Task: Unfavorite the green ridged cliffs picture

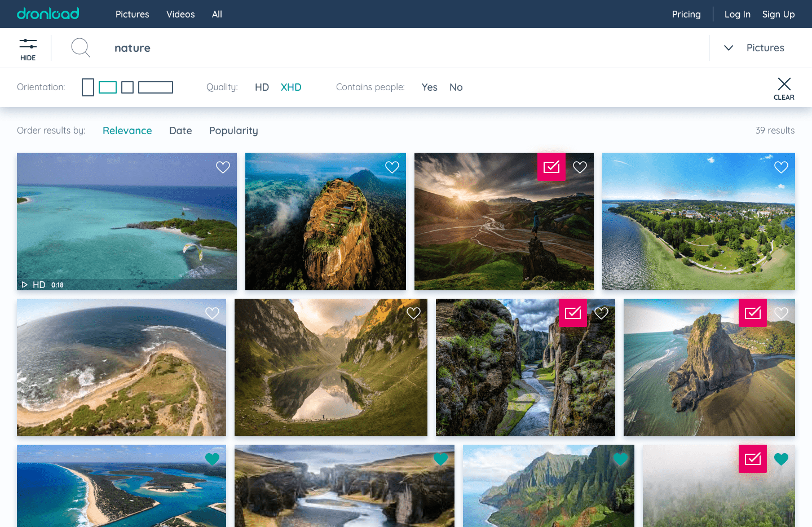Action: 621,459
